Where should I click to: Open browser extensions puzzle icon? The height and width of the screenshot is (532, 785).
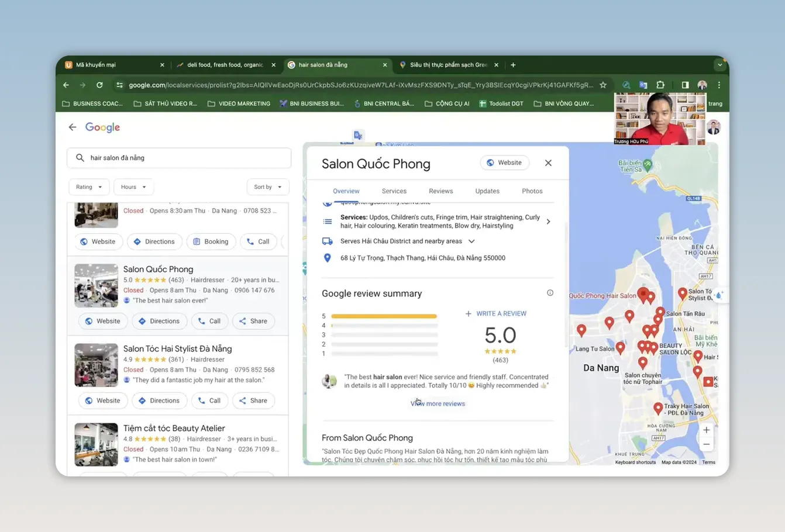(660, 85)
